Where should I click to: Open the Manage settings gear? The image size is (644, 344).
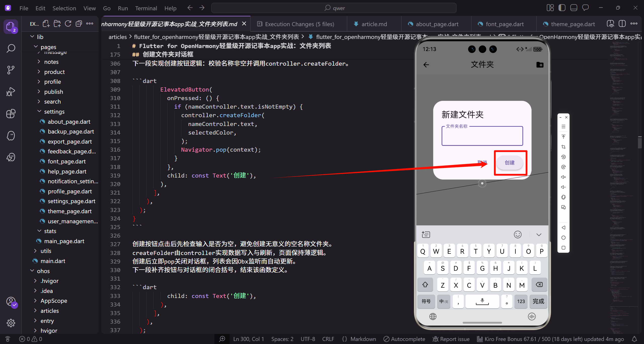click(x=11, y=323)
